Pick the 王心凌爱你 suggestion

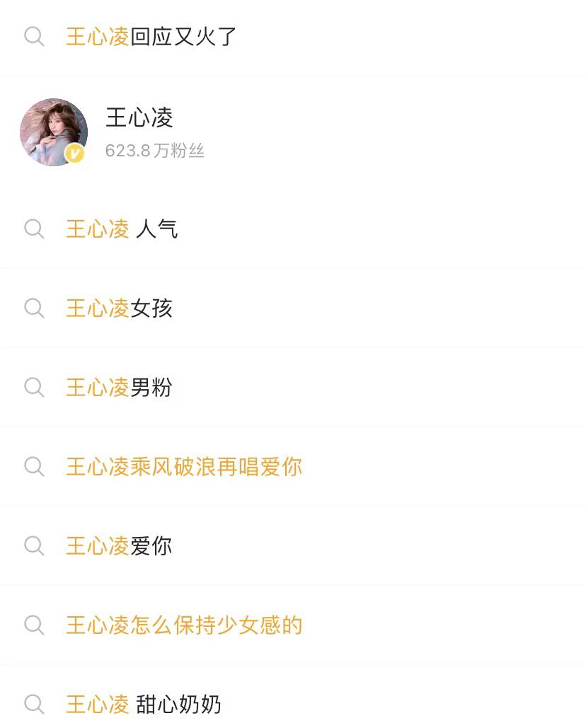[x=119, y=545]
